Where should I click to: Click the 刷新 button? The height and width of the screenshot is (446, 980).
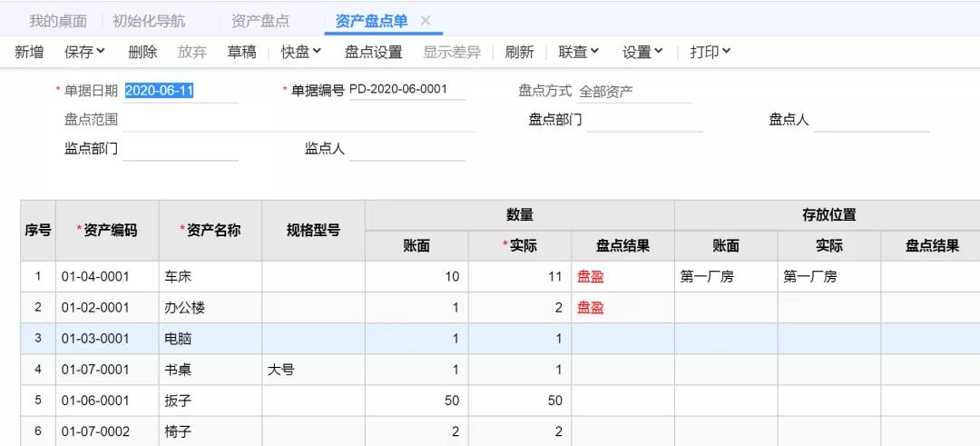point(519,53)
